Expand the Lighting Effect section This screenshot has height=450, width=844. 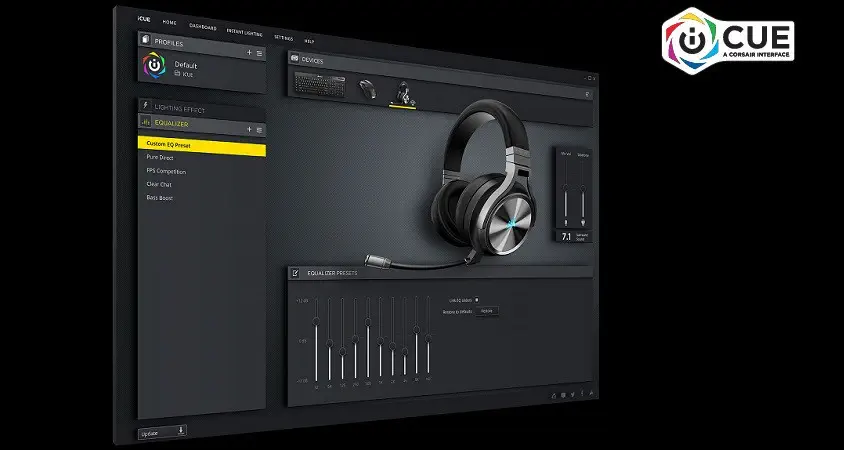(x=202, y=108)
